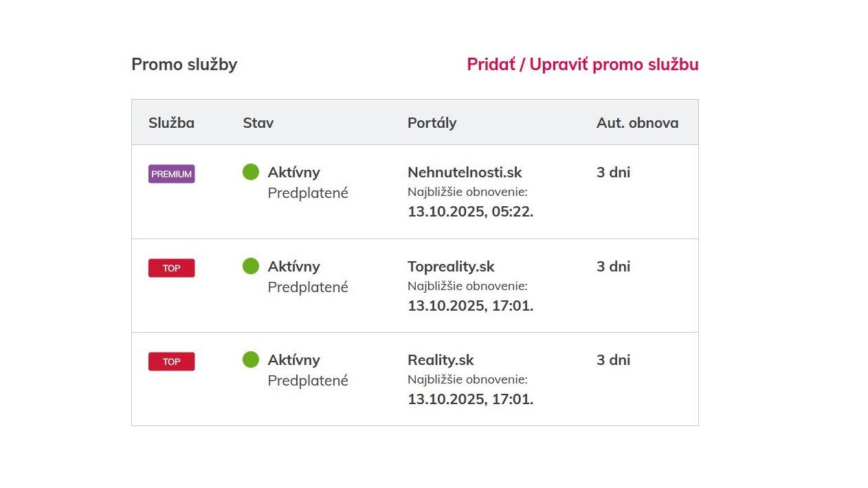Select the Nehnutelnosti.sk portal name
Screen dimensions: 868x488
coord(465,173)
